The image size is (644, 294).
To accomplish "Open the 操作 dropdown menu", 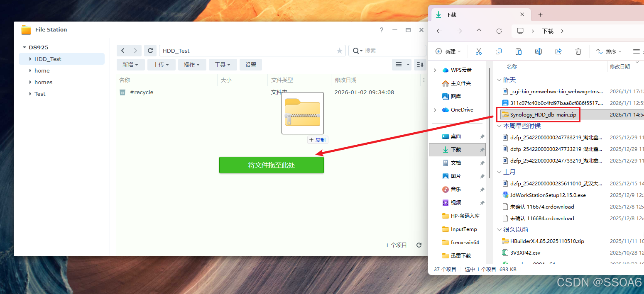I will click(192, 65).
